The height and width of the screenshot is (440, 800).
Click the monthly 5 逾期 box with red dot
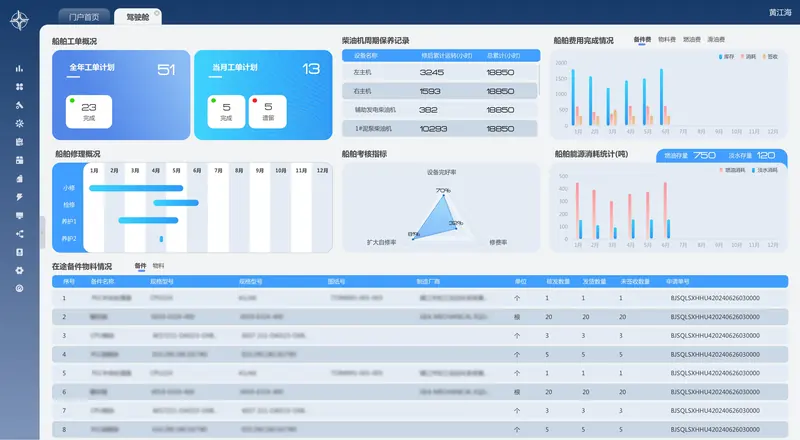(x=267, y=111)
